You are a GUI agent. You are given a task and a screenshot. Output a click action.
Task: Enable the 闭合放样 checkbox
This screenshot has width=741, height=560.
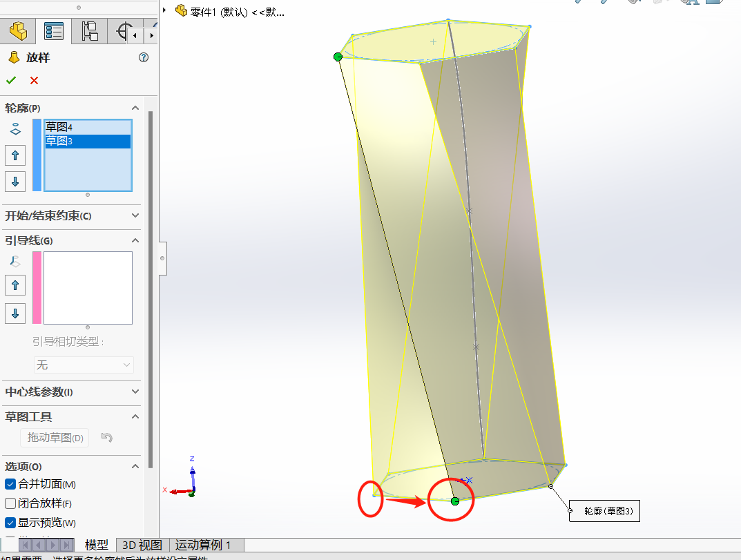tap(10, 503)
